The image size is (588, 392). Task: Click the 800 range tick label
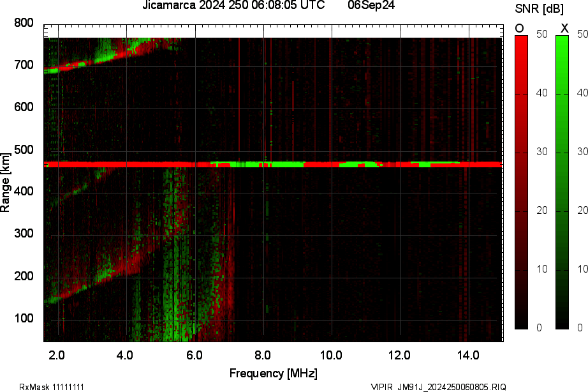[x=24, y=23]
